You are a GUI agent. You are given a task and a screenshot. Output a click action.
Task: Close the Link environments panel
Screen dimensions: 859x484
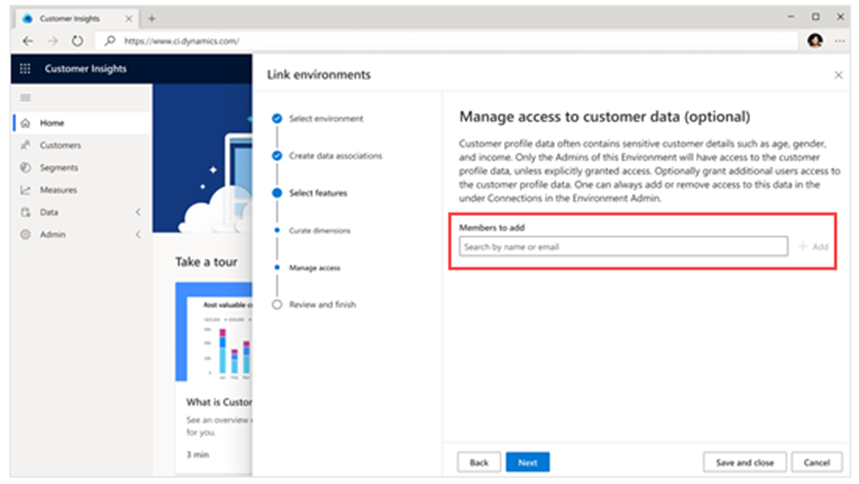pyautogui.click(x=838, y=75)
